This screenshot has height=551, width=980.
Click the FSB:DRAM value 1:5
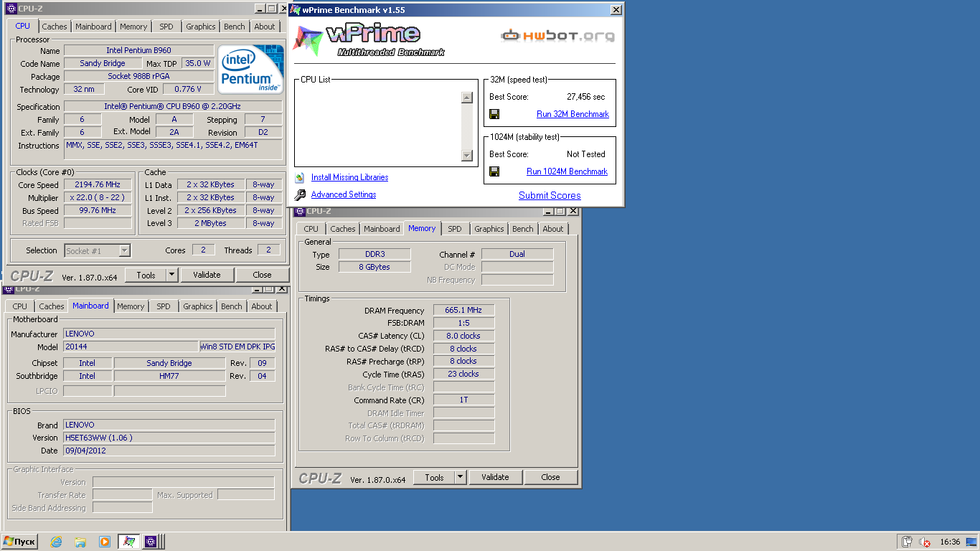point(463,323)
